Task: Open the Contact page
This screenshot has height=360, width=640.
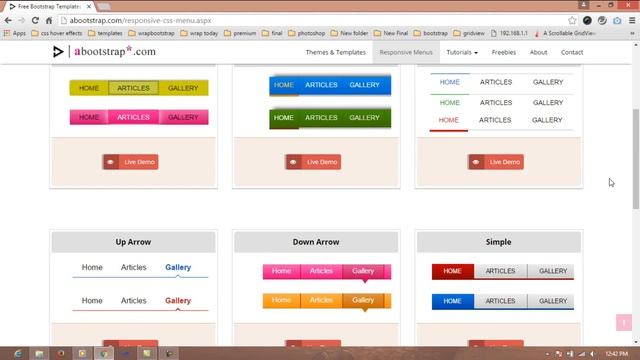Action: [x=572, y=52]
